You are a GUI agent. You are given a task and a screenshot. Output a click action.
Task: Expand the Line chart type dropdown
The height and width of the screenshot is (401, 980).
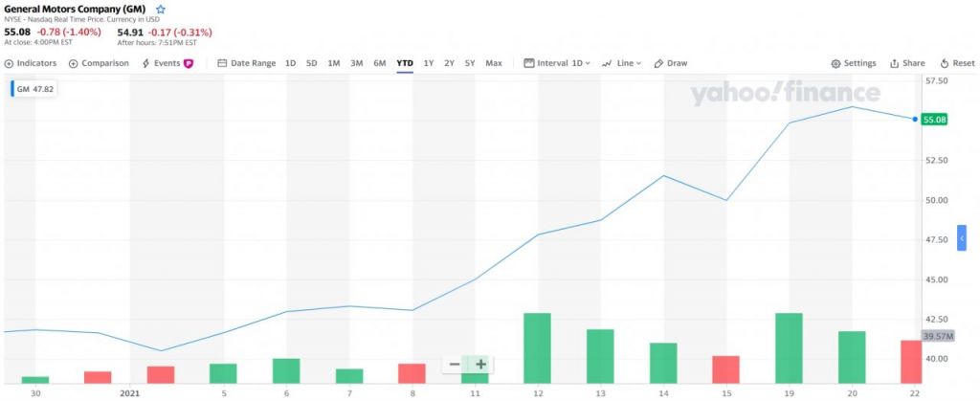point(621,63)
